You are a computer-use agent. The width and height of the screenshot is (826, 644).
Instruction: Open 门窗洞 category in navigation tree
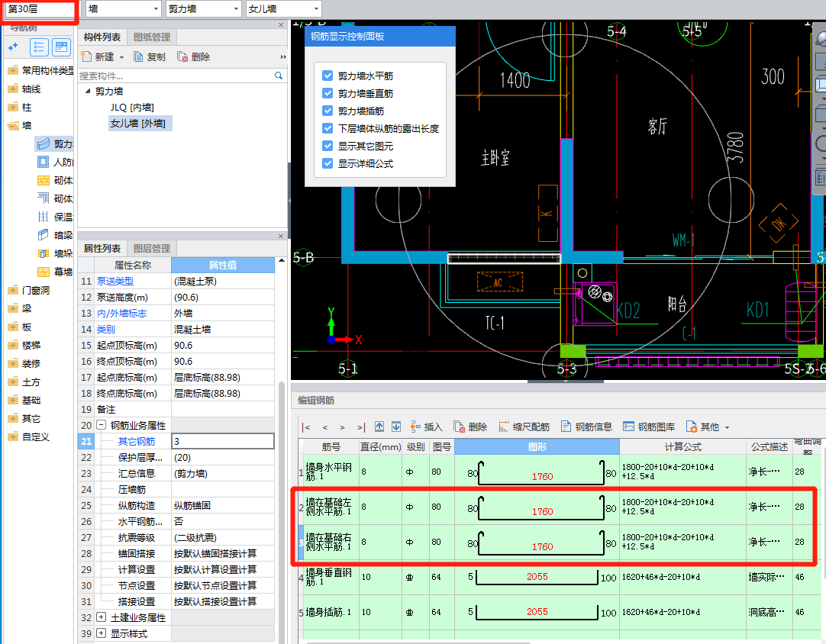pyautogui.click(x=36, y=290)
